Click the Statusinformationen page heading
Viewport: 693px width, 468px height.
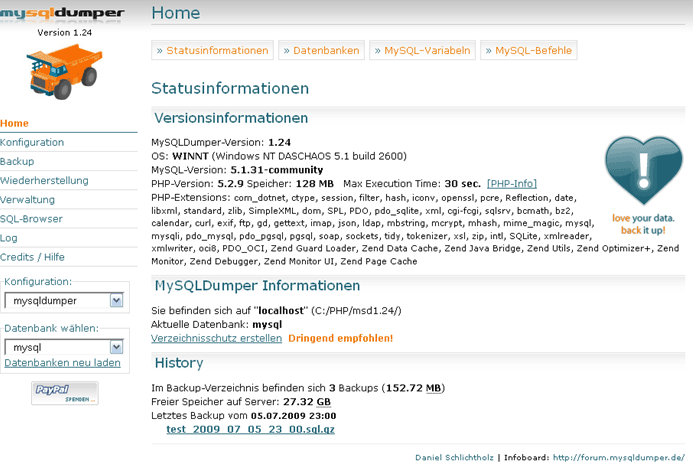230,88
